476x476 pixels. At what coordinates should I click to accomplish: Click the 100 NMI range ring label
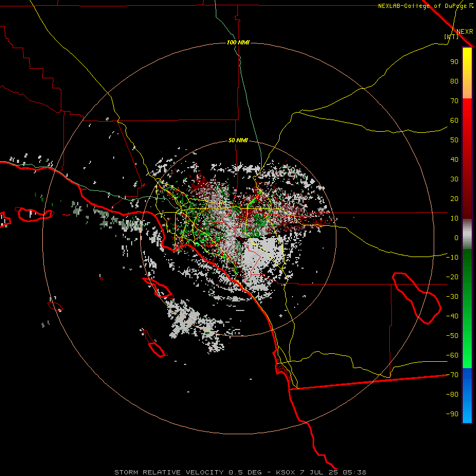click(238, 42)
